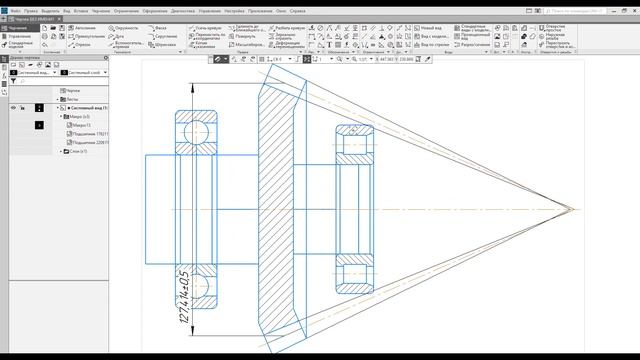Open the Файл menu
This screenshot has height=360, width=640.
pyautogui.click(x=16, y=11)
